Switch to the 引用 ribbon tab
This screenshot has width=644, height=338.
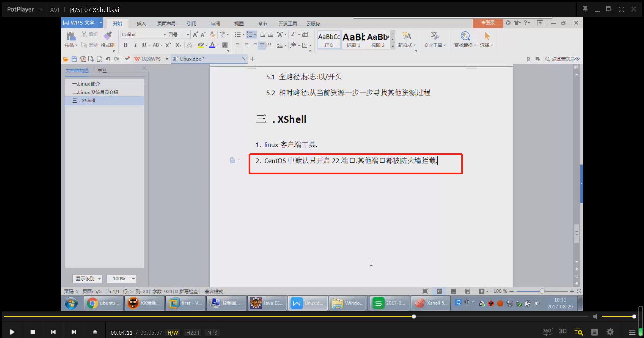pyautogui.click(x=192, y=24)
